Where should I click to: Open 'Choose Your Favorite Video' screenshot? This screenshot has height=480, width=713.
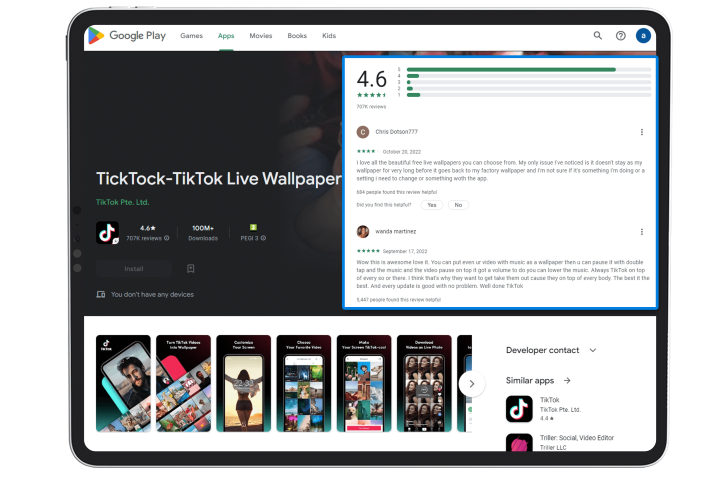coord(304,384)
